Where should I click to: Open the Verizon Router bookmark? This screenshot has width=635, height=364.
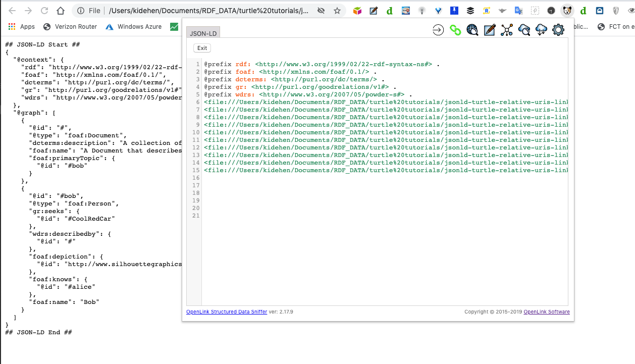70,27
